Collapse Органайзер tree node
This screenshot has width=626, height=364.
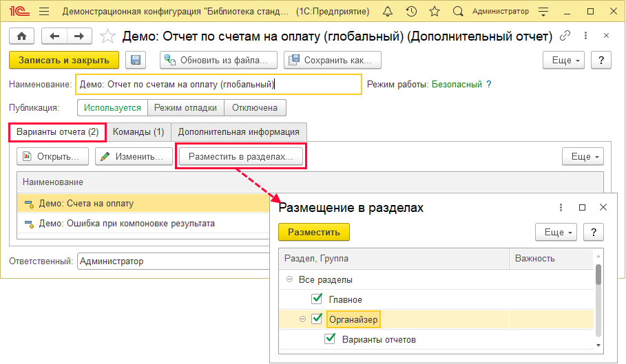point(302,319)
